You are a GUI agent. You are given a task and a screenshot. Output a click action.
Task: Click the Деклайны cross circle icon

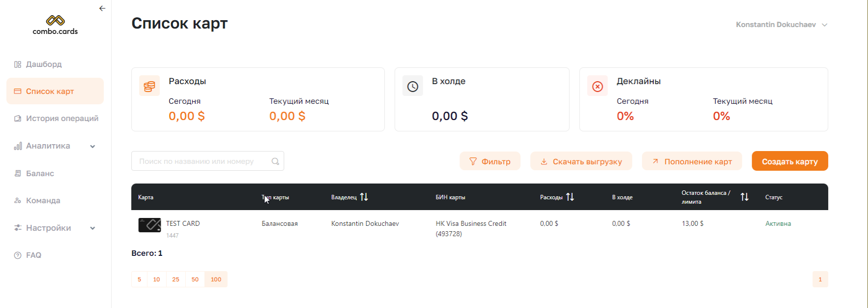(598, 86)
